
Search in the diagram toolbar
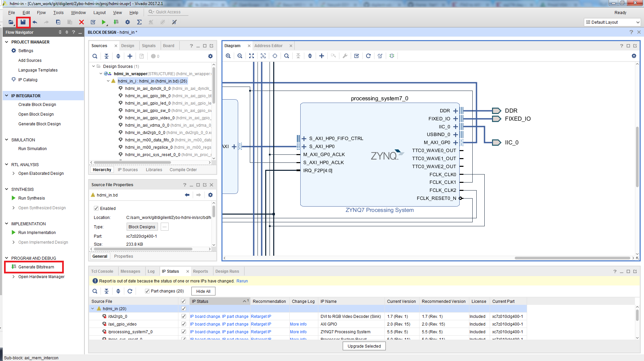(287, 56)
